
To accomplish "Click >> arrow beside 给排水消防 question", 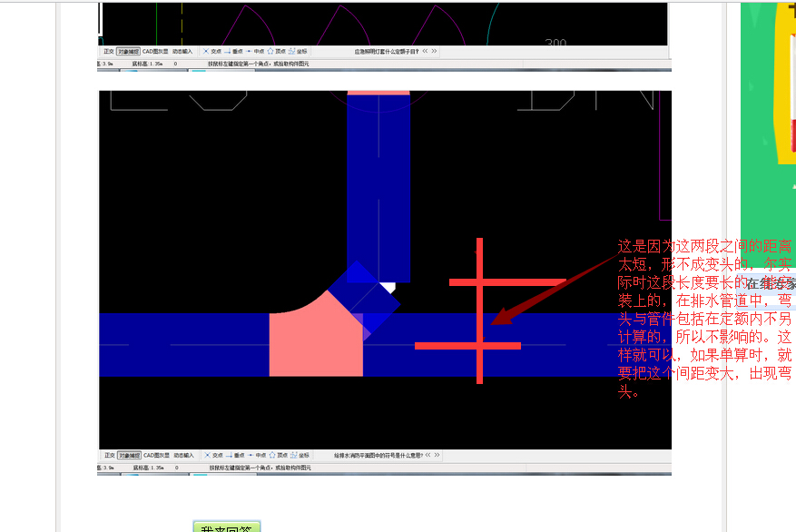I will point(437,455).
